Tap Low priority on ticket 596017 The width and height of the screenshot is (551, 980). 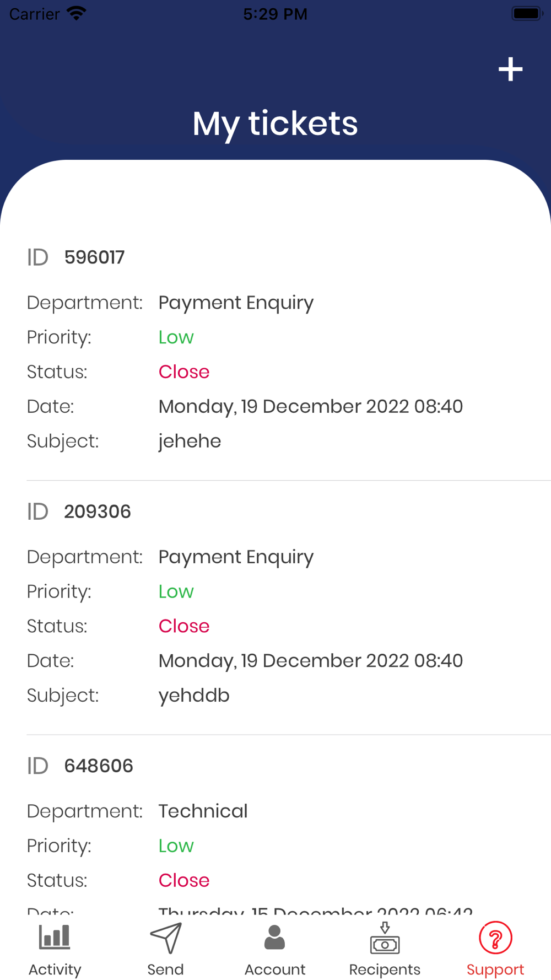pos(176,337)
